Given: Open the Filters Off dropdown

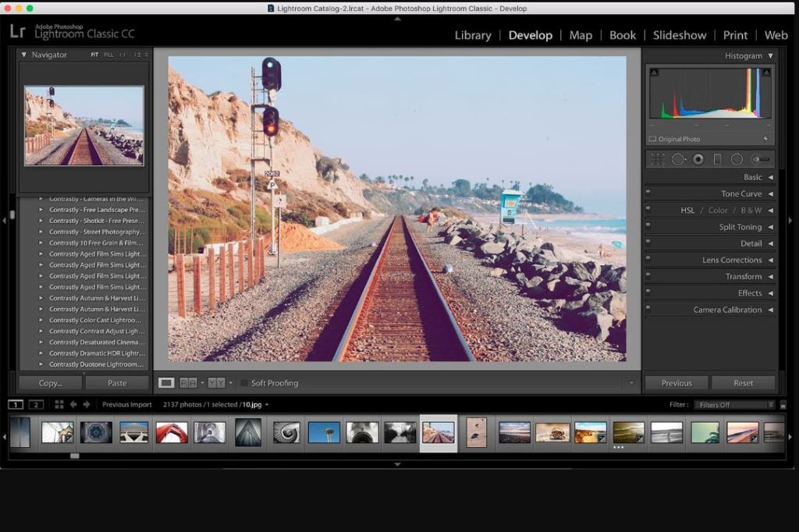Looking at the screenshot, I should tap(736, 405).
